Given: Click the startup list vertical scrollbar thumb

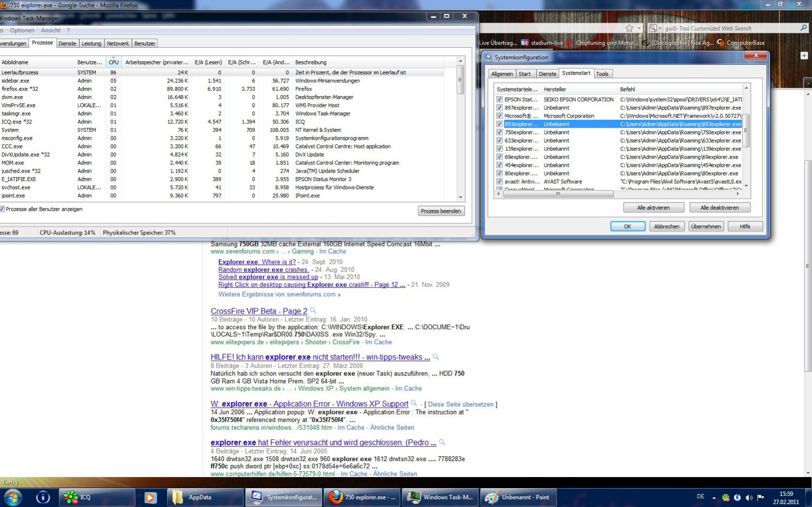Looking at the screenshot, I should 746,130.
